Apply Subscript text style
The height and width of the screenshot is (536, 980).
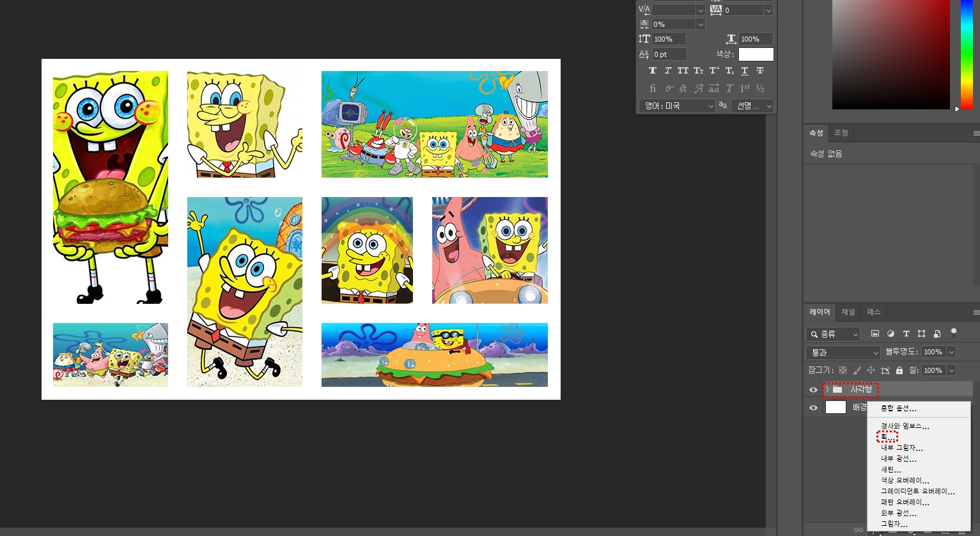click(x=729, y=70)
